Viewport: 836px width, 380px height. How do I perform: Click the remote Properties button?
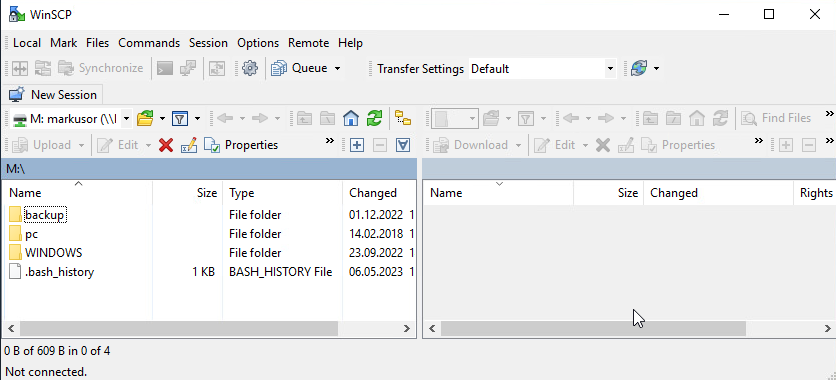tap(678, 145)
